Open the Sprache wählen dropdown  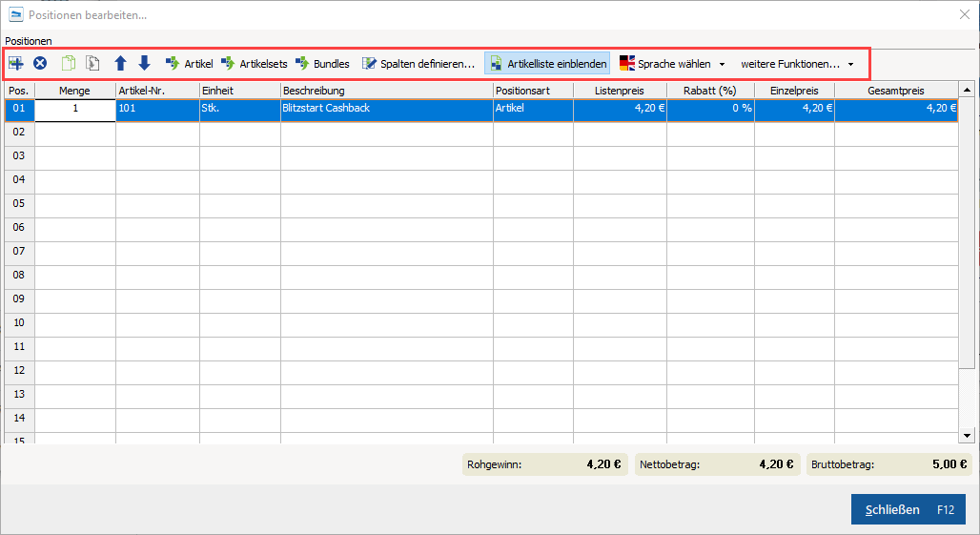click(x=672, y=64)
